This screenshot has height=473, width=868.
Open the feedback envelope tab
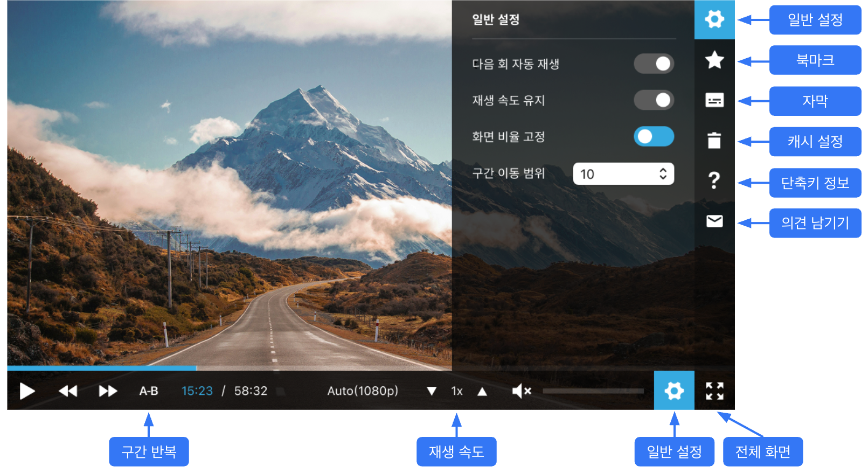pyautogui.click(x=714, y=221)
